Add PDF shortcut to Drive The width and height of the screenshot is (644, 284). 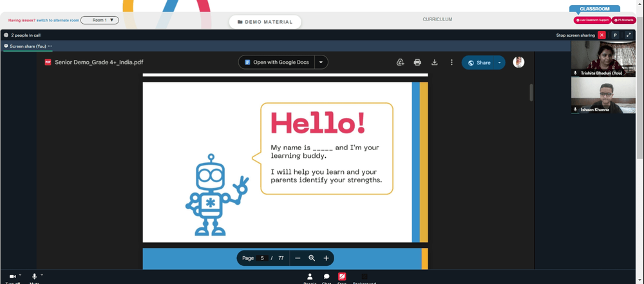[x=401, y=62]
